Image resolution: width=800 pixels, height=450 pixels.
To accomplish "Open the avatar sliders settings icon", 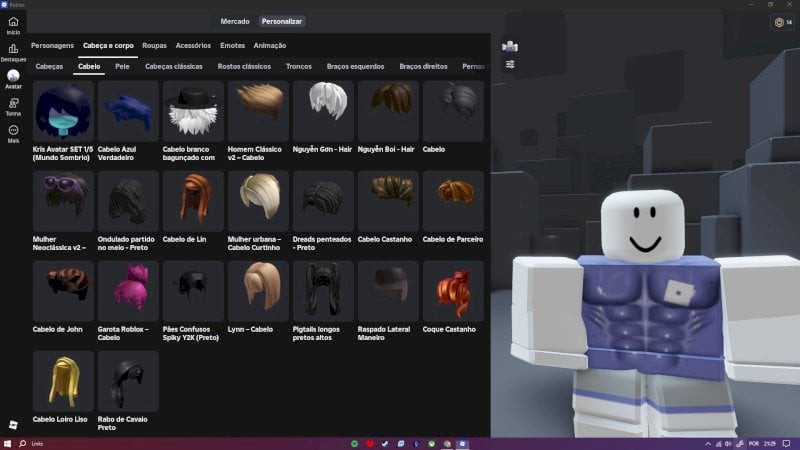I will point(510,65).
